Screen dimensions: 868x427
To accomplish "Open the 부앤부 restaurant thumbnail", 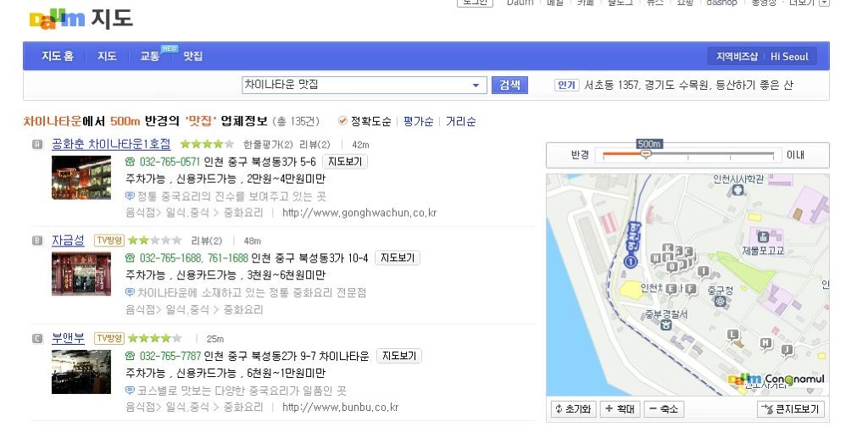I will click(81, 372).
